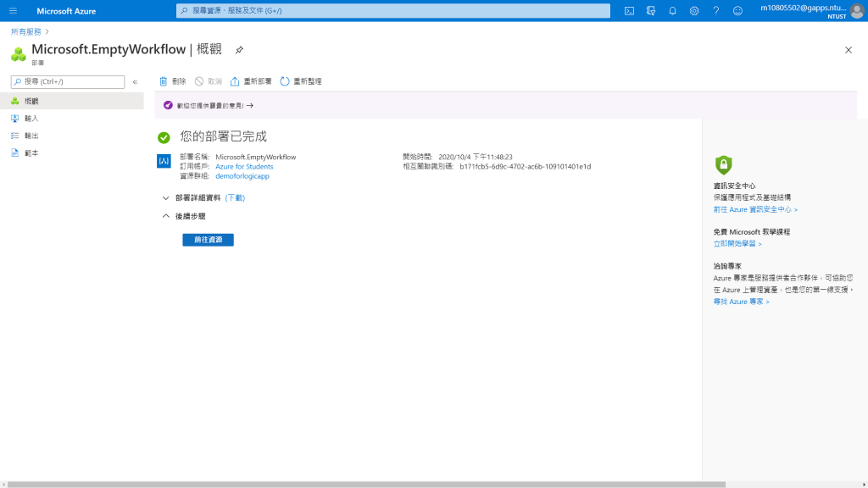Open 尋找 Azure 專家 link

click(x=741, y=302)
